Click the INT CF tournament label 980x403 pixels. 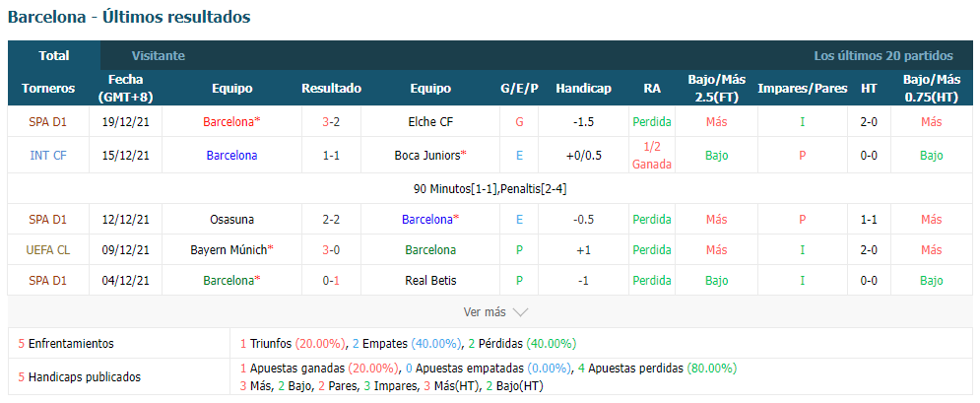48,156
